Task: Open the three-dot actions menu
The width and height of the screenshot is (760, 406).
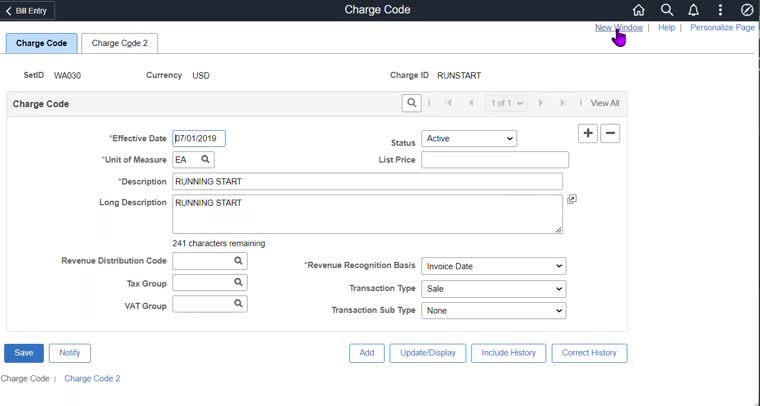Action: tap(720, 10)
